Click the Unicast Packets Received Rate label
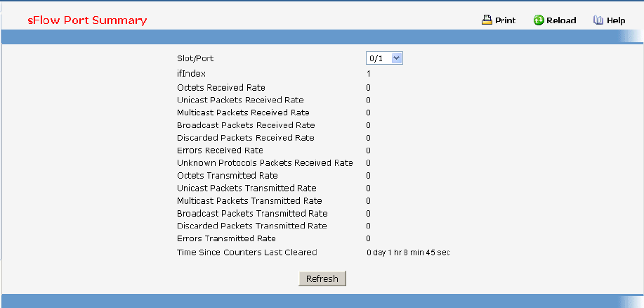The height and width of the screenshot is (308, 644). [x=240, y=100]
